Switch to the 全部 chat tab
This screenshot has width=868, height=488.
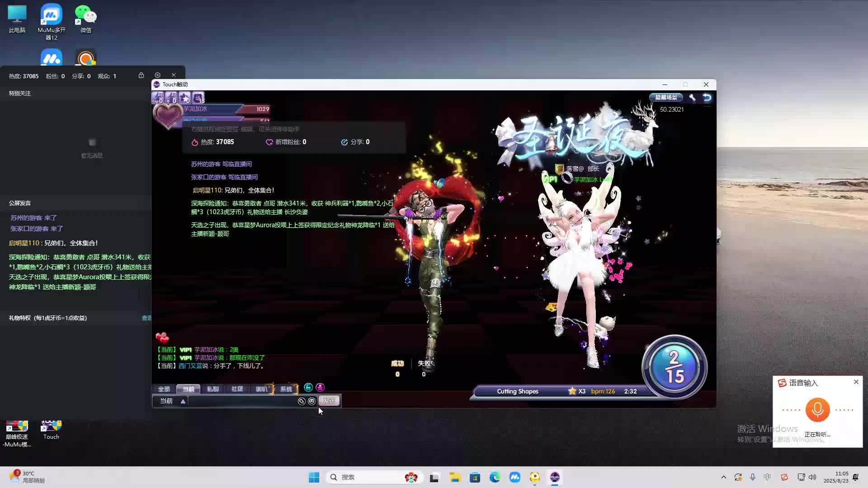click(x=164, y=389)
